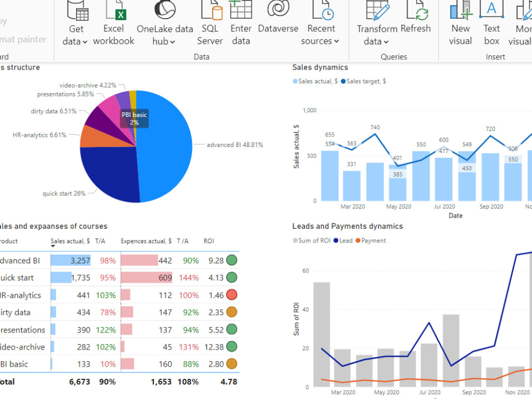
Task: Click the green ROI indicator for advanced BI
Action: [x=230, y=260]
